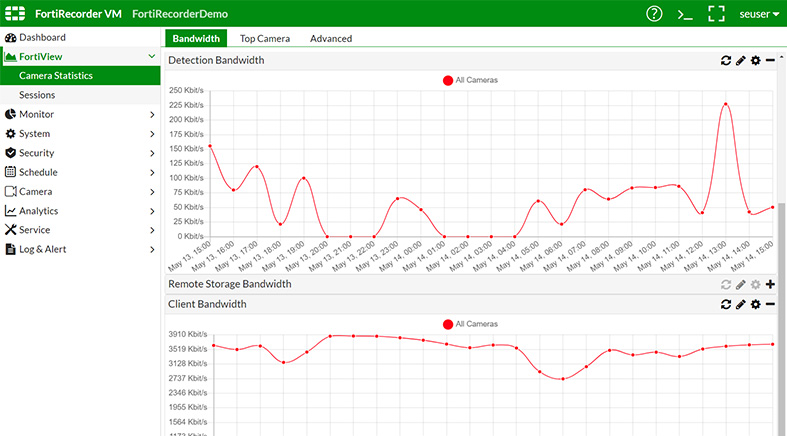
Task: Switch to the Bandwidth tab
Action: point(196,38)
